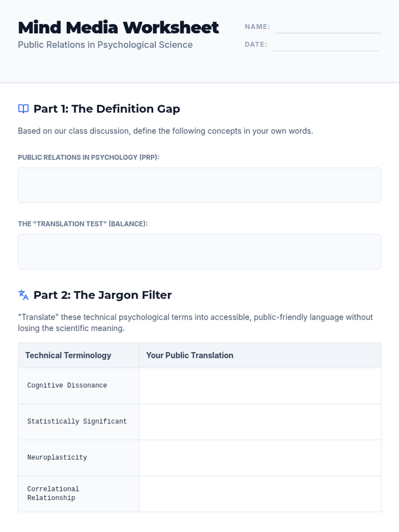Viewport: 399px width, 532px height.
Task: Click the Statistically Significant translation cell
Action: [260, 422]
